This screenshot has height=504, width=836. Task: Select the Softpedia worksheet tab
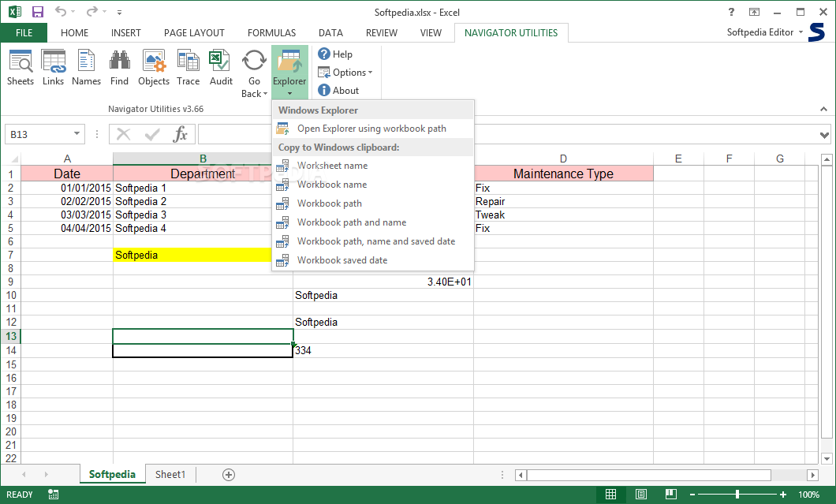point(112,474)
